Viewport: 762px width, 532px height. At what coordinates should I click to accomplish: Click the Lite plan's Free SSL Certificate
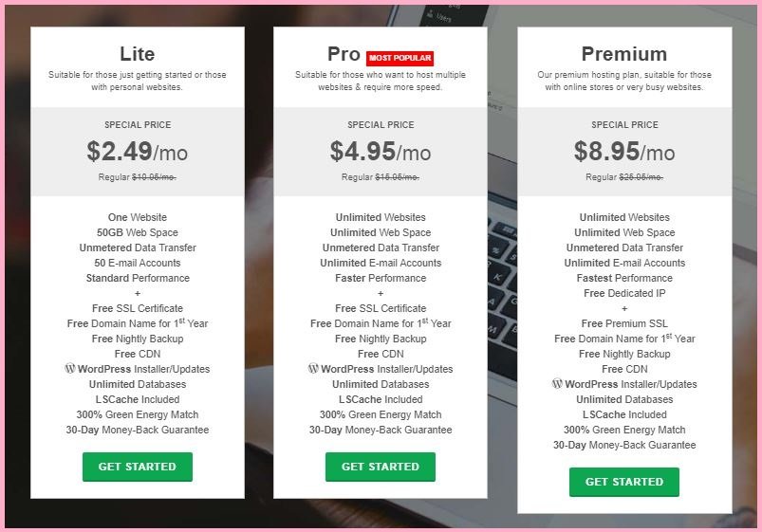tap(138, 308)
